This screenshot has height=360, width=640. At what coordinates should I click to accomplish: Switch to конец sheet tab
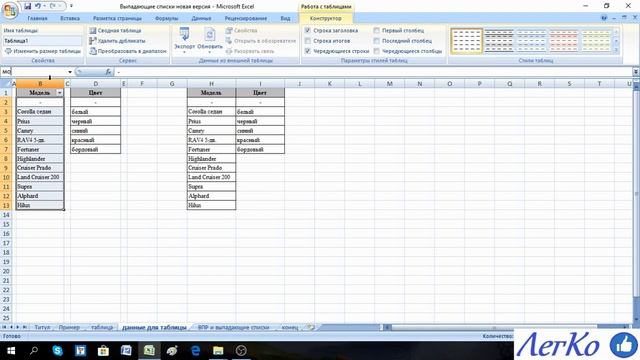[x=290, y=327]
